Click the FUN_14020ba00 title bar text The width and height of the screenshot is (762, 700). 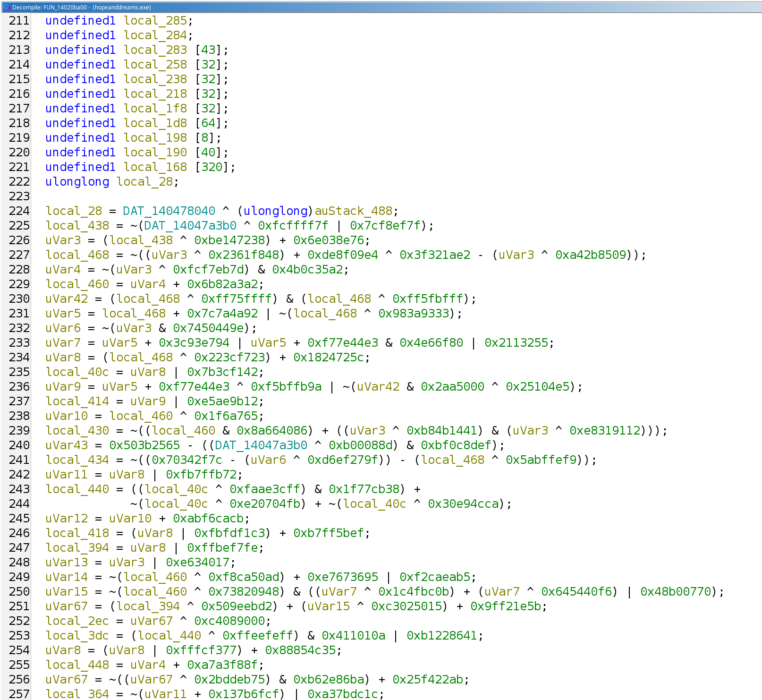[x=64, y=8]
